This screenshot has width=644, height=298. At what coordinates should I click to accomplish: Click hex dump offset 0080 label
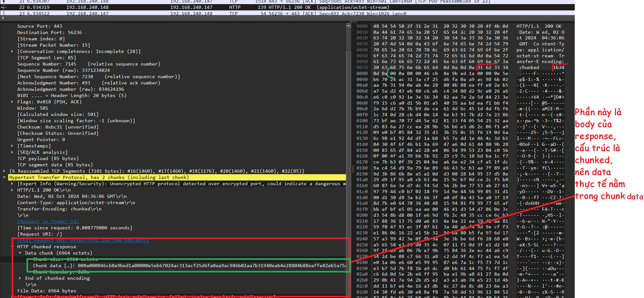pos(362,73)
